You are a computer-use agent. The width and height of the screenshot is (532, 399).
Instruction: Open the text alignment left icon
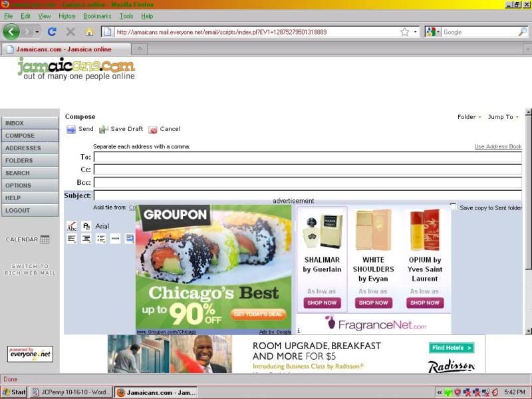tap(72, 239)
